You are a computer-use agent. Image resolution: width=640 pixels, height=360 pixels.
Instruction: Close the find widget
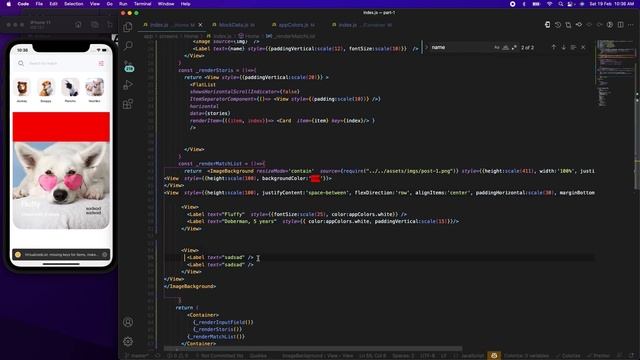[583, 47]
